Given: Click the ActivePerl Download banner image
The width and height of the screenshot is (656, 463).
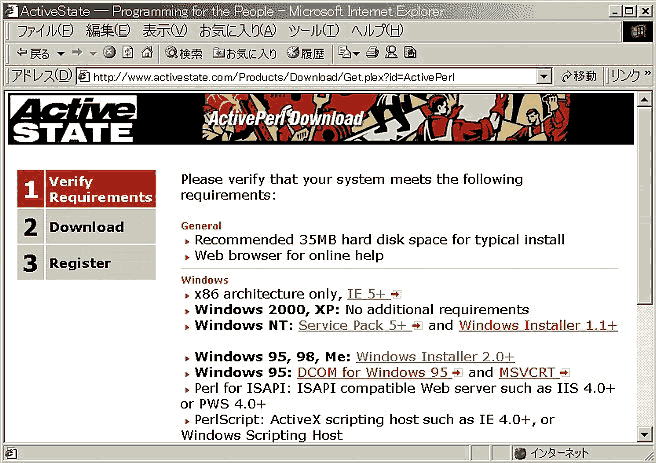Looking at the screenshot, I should (x=386, y=118).
